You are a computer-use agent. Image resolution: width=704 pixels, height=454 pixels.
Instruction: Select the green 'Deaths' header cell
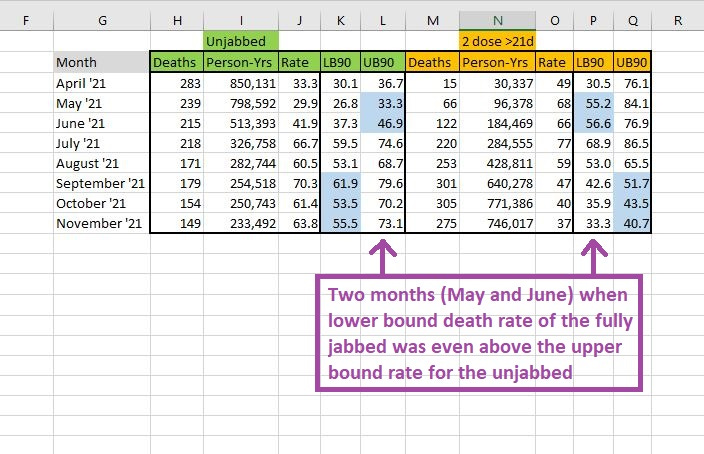point(177,62)
